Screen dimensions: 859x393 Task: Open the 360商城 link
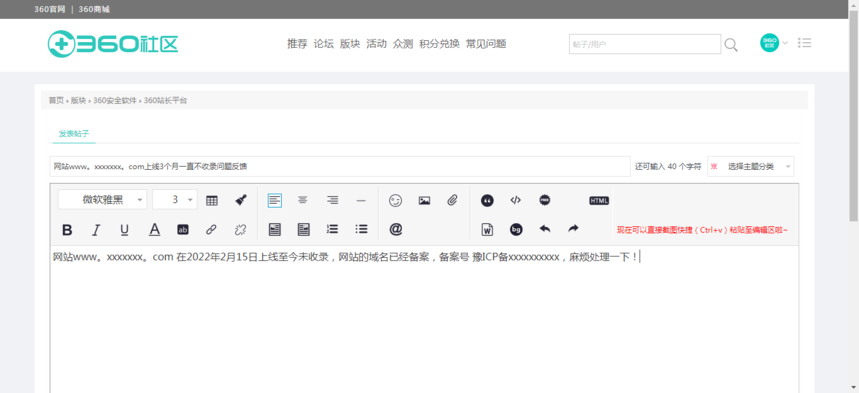(x=94, y=9)
